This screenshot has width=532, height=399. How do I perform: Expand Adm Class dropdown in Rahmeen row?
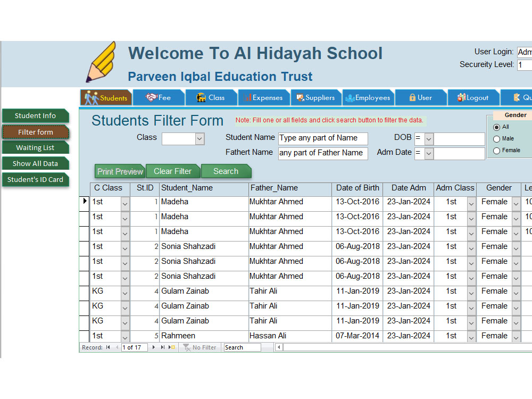point(471,337)
